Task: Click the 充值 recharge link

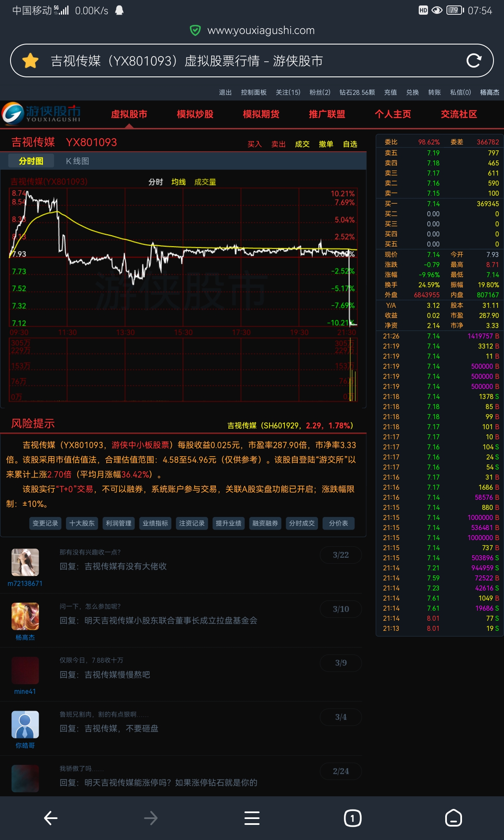Action: [391, 92]
